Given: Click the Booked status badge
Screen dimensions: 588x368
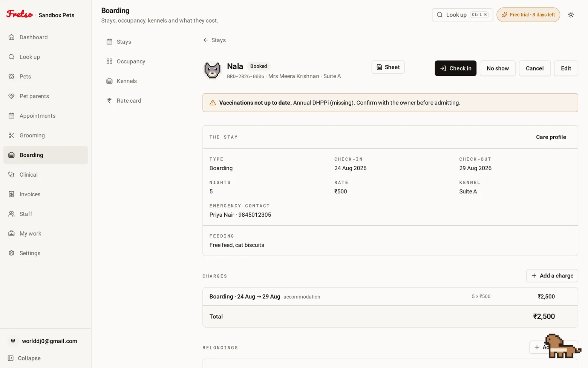Looking at the screenshot, I should point(259,66).
